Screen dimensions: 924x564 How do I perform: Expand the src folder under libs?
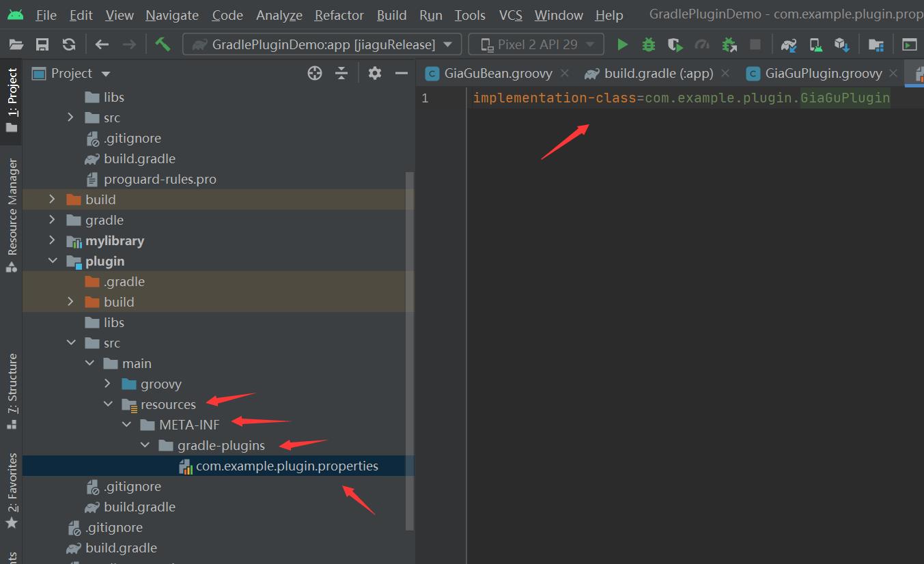[70, 117]
